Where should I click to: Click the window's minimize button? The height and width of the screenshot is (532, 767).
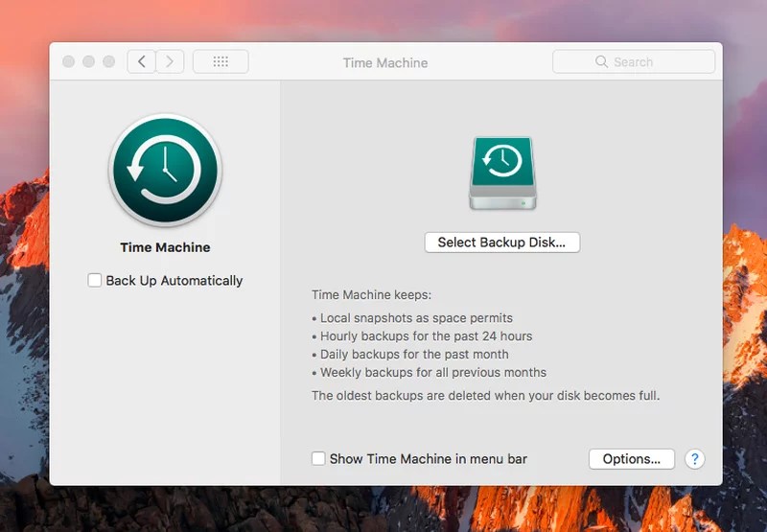point(88,61)
